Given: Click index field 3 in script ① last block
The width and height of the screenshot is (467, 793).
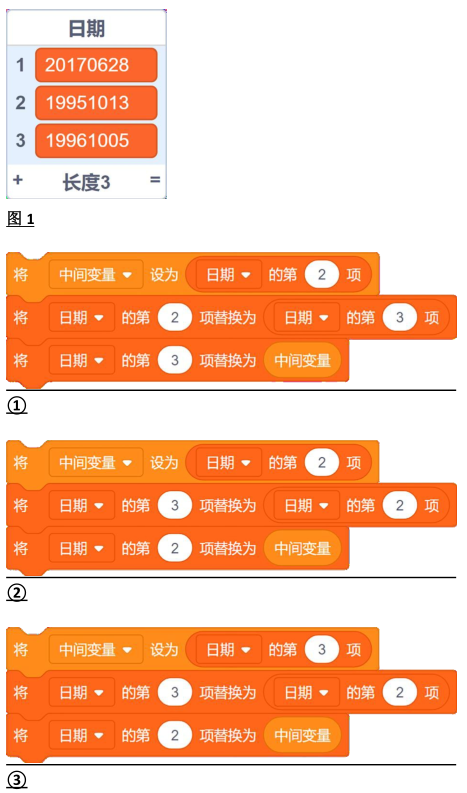Looking at the screenshot, I should point(175,361).
